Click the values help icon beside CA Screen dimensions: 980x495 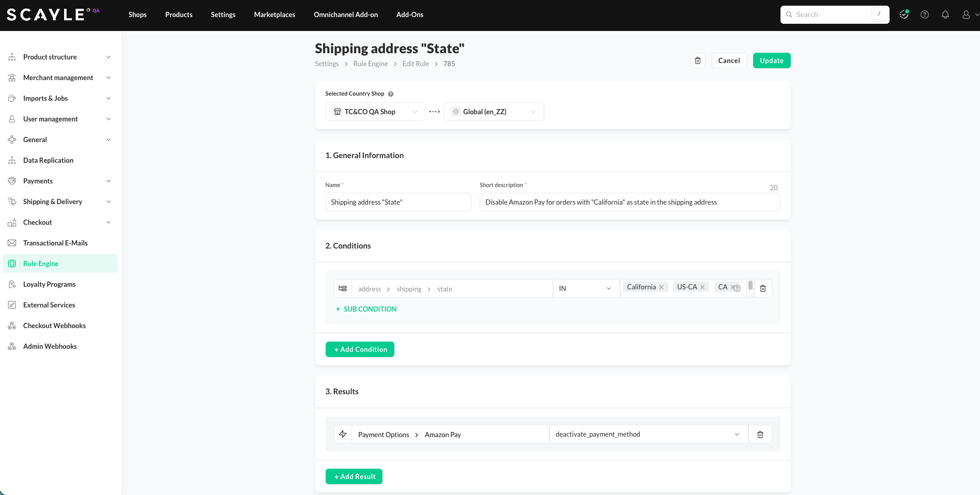pyautogui.click(x=737, y=288)
